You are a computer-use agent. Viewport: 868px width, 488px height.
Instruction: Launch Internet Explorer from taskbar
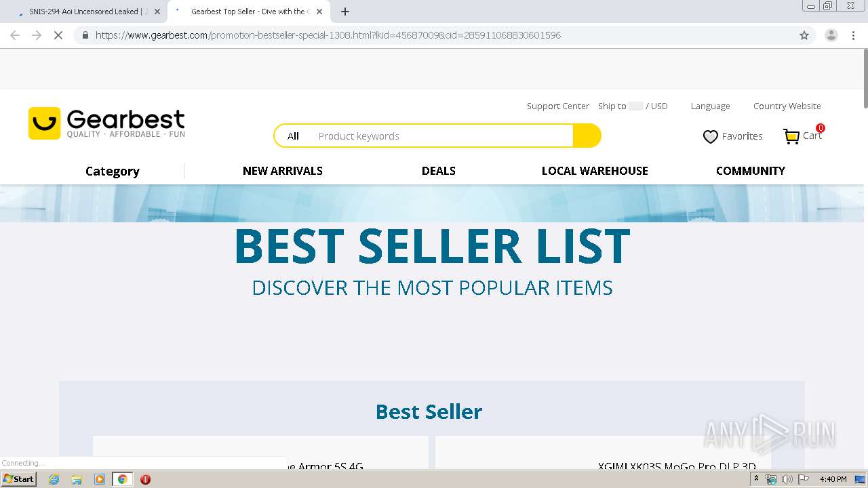(54, 479)
